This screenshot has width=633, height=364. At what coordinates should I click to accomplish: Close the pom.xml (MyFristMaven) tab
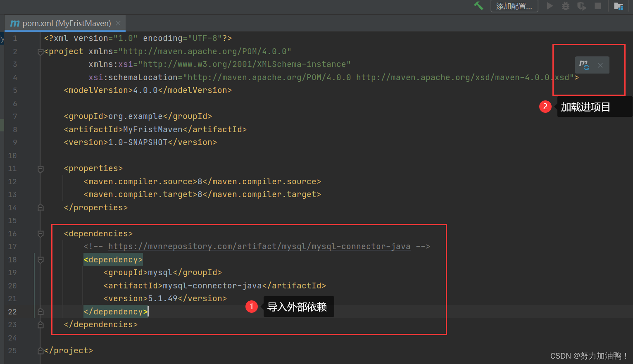point(118,23)
